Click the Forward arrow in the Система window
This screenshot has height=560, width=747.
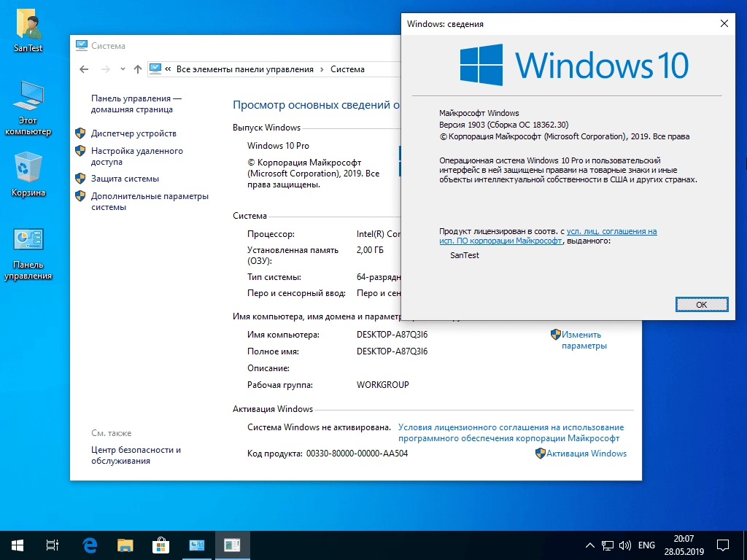point(105,69)
